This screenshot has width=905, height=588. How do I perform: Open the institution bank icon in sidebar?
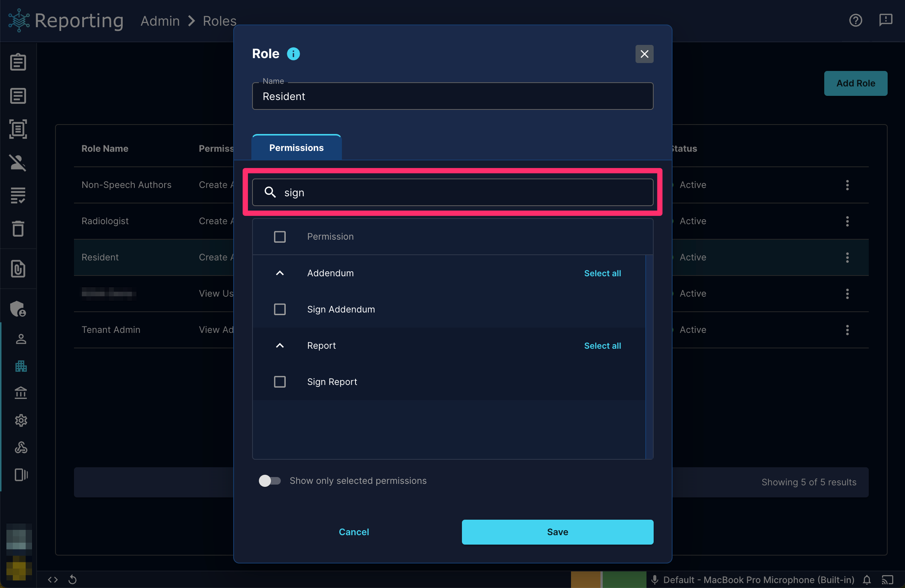(x=21, y=393)
